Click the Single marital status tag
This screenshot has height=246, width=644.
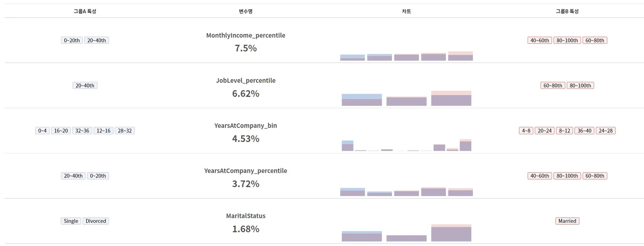tap(71, 221)
